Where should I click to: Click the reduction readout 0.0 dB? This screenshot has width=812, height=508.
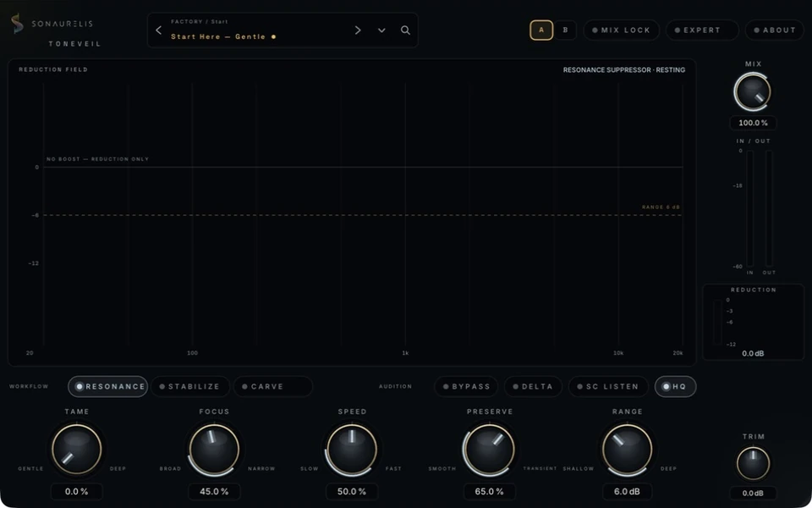[753, 354]
